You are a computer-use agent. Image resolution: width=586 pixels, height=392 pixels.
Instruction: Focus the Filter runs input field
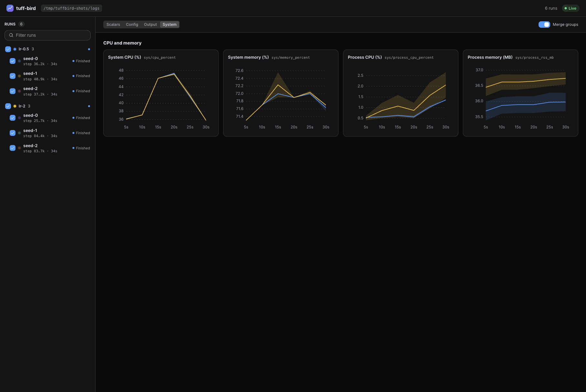click(x=47, y=35)
